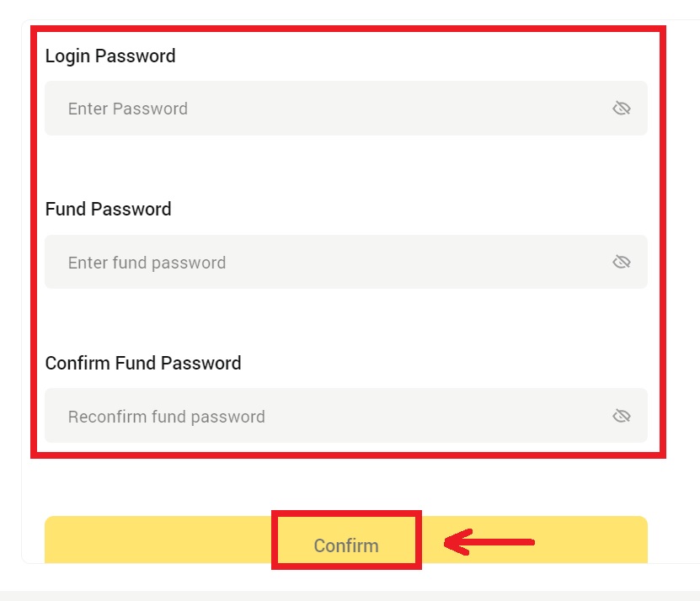
Task: Toggle the crossed-eye icon in the first field
Action: [622, 108]
